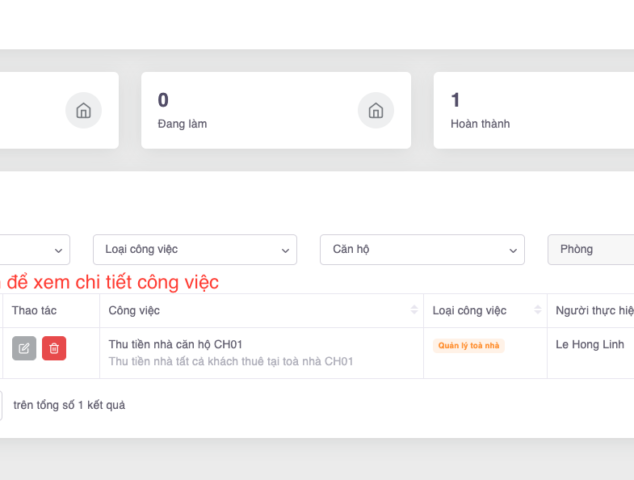Sort by Loại công việc column arrows
Screen dimensions: 634x480
[x=538, y=311]
